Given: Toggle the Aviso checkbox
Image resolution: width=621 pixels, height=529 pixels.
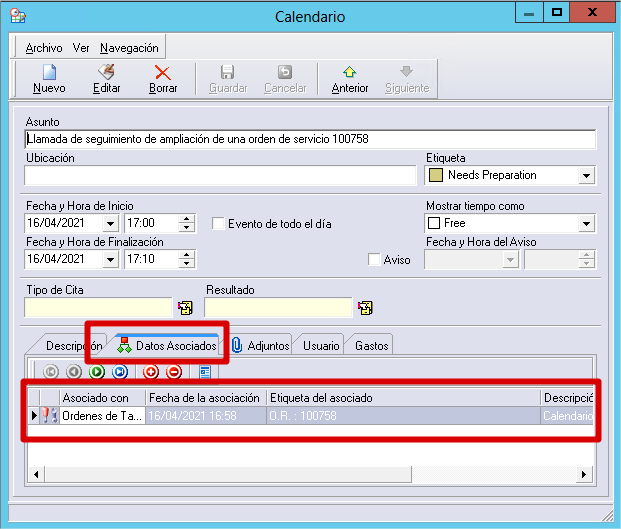Looking at the screenshot, I should pyautogui.click(x=375, y=260).
